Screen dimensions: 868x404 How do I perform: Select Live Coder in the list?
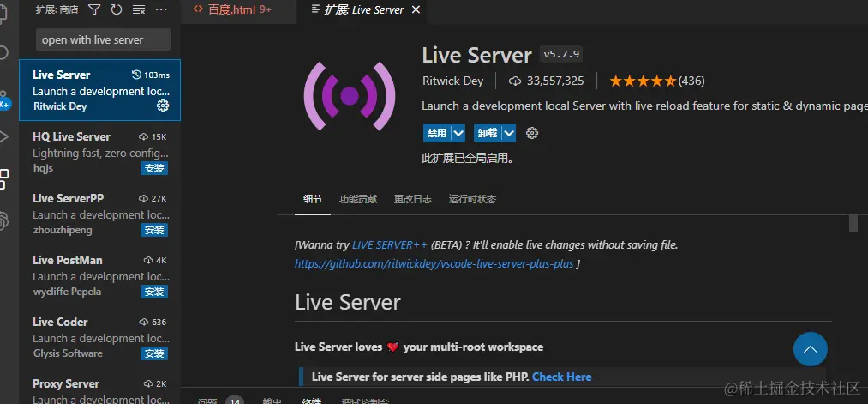click(x=99, y=337)
